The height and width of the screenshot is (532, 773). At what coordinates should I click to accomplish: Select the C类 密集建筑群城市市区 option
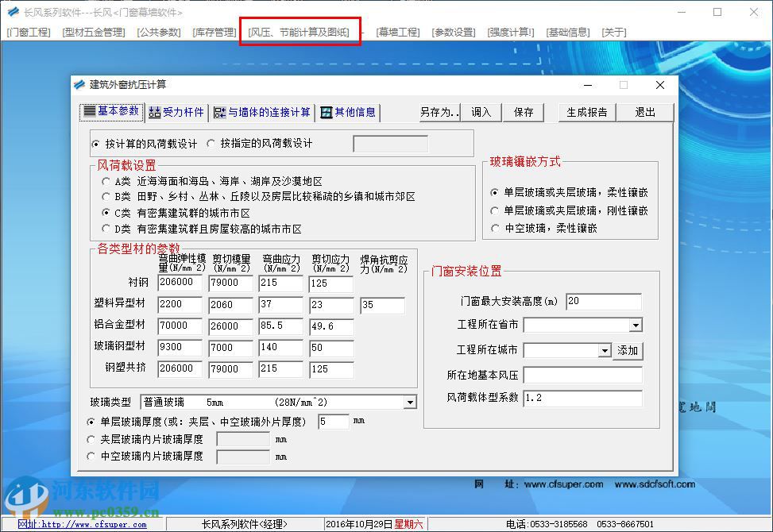point(106,213)
